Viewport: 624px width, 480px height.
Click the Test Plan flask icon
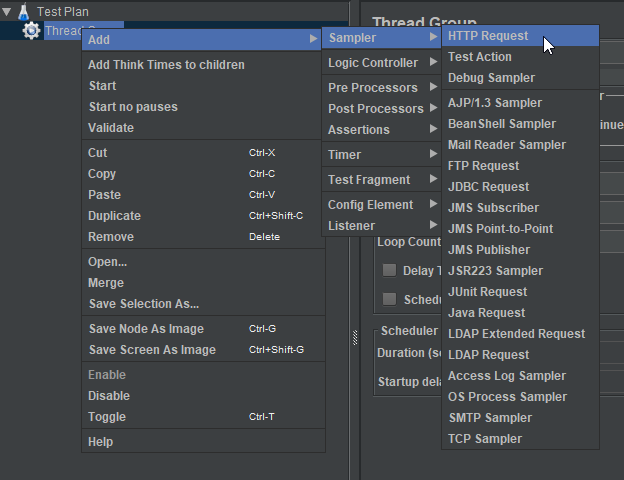tap(23, 12)
